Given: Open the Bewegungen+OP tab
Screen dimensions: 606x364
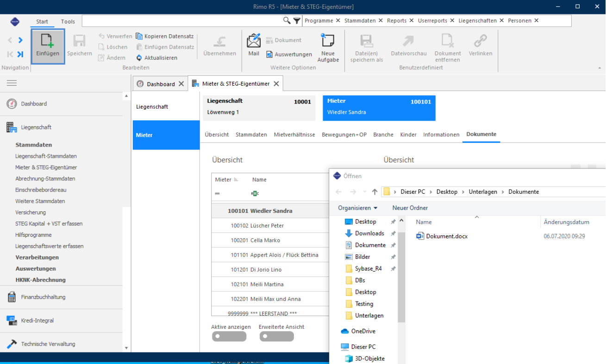Looking at the screenshot, I should pos(344,135).
